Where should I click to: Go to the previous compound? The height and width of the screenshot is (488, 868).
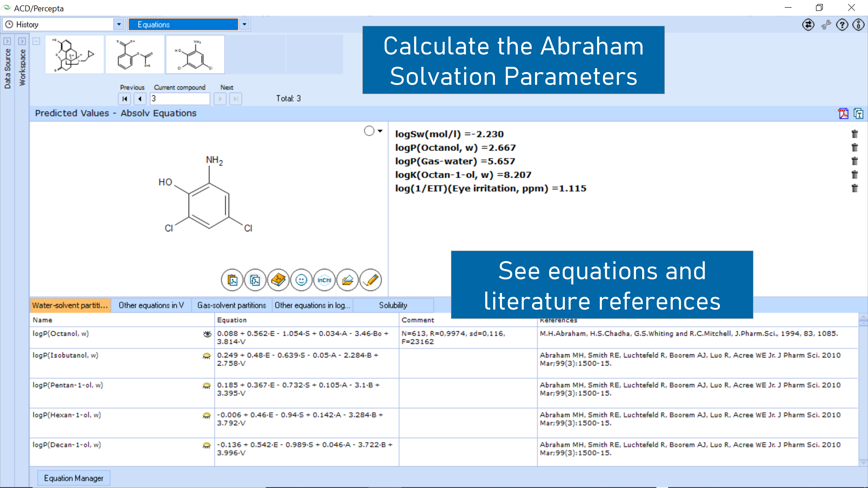pos(140,99)
